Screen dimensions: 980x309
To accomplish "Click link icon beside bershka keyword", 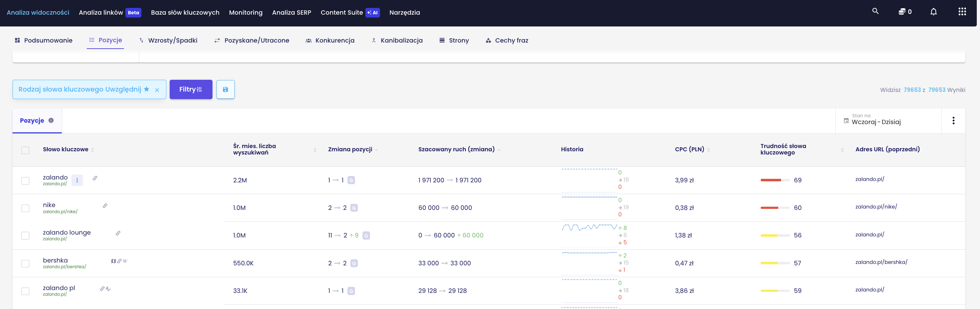I will (x=119, y=261).
